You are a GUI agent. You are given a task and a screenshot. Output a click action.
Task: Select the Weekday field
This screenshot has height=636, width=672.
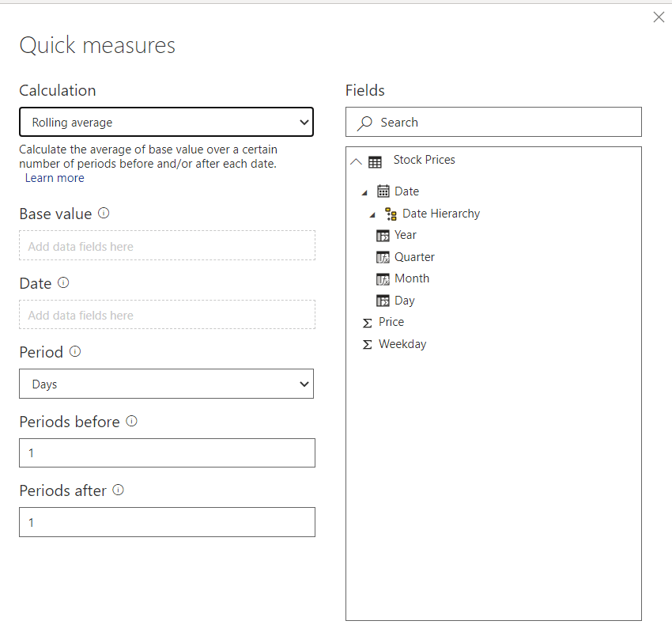402,344
